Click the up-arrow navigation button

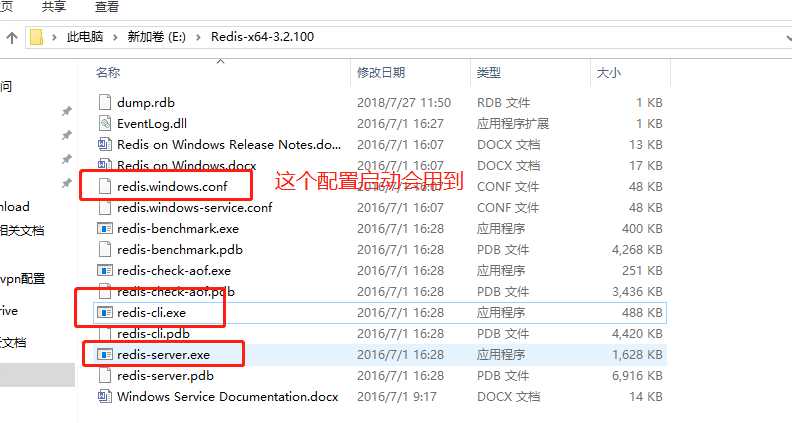pos(12,37)
